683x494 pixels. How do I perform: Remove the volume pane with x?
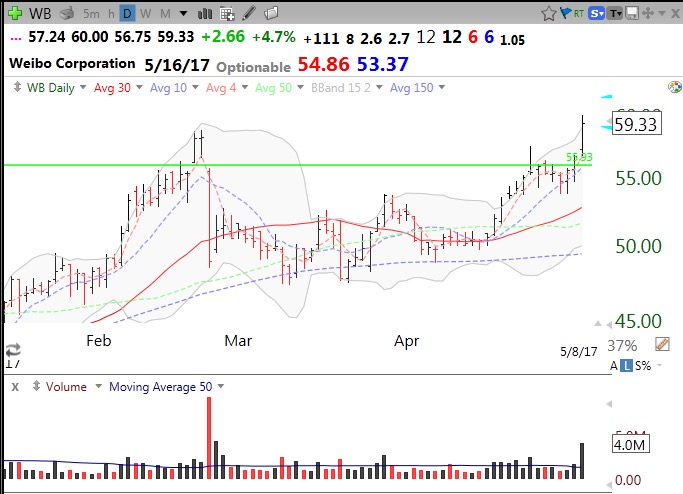click(x=15, y=387)
